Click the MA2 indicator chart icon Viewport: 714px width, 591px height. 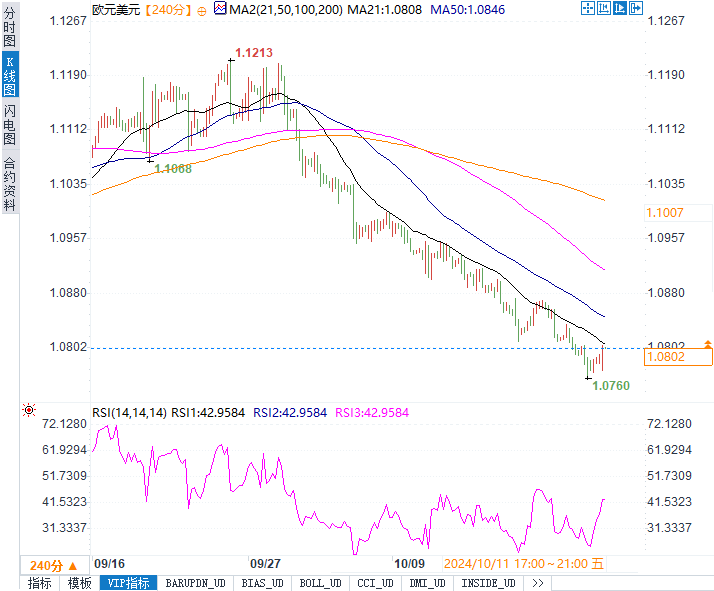point(220,8)
